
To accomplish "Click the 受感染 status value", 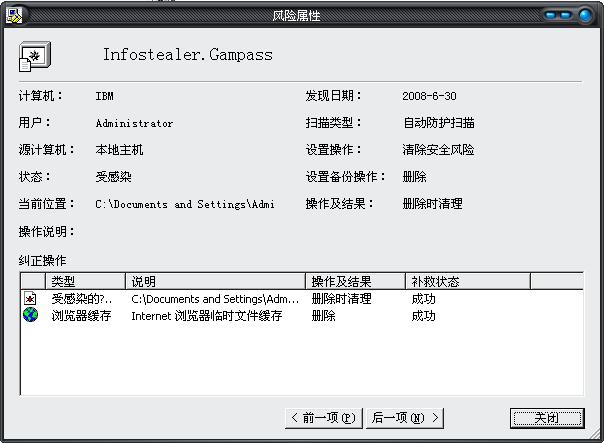I will tap(113, 177).
